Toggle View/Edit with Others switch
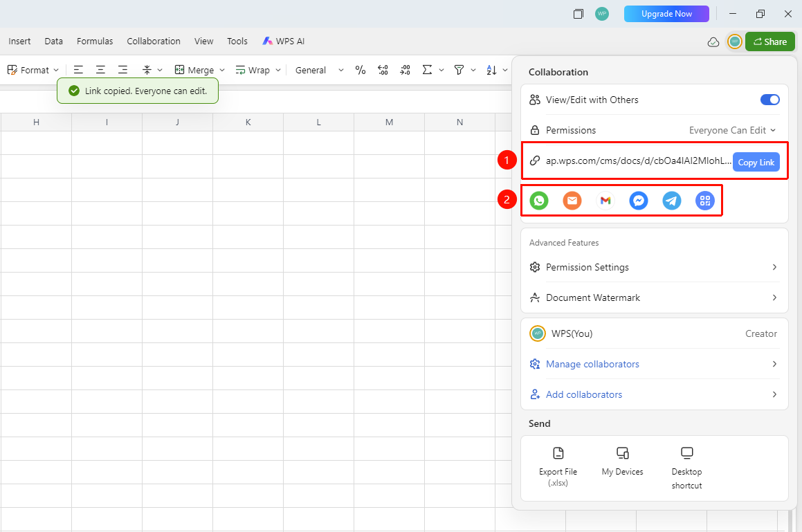Image resolution: width=802 pixels, height=532 pixels. tap(769, 100)
